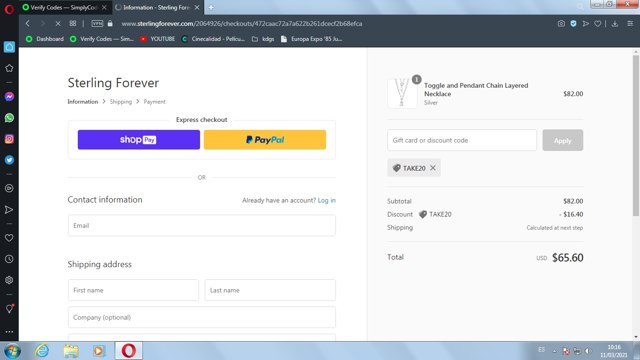The height and width of the screenshot is (360, 640).
Task: Stop loading the page
Action: pos(58,24)
